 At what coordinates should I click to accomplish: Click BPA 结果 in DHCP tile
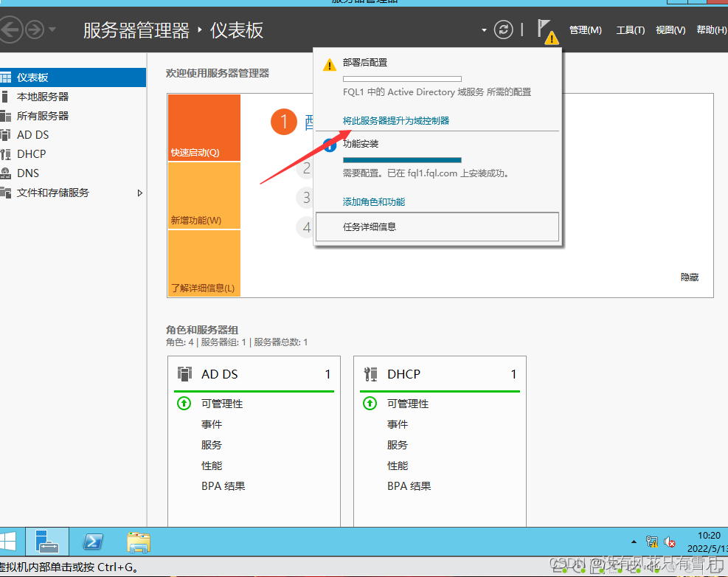coord(409,486)
